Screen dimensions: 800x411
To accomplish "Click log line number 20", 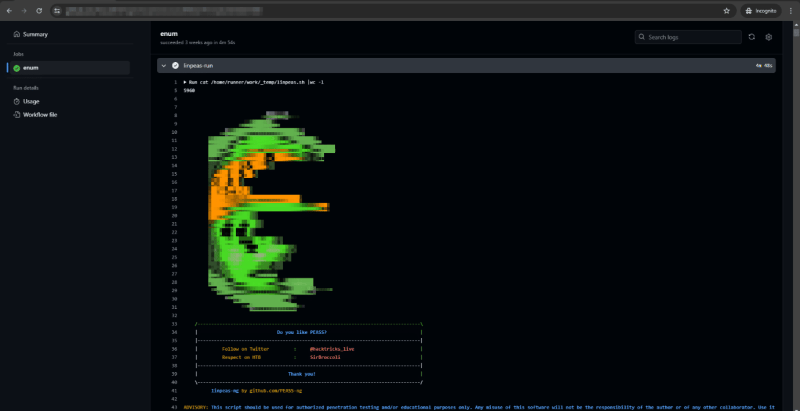I will click(x=174, y=216).
